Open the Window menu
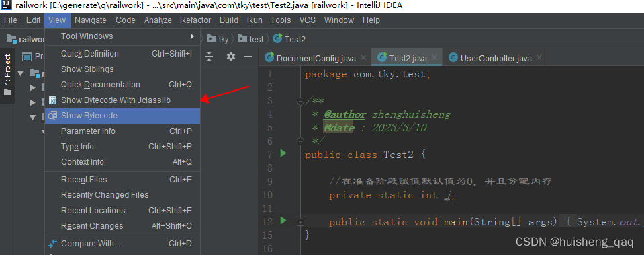 339,20
